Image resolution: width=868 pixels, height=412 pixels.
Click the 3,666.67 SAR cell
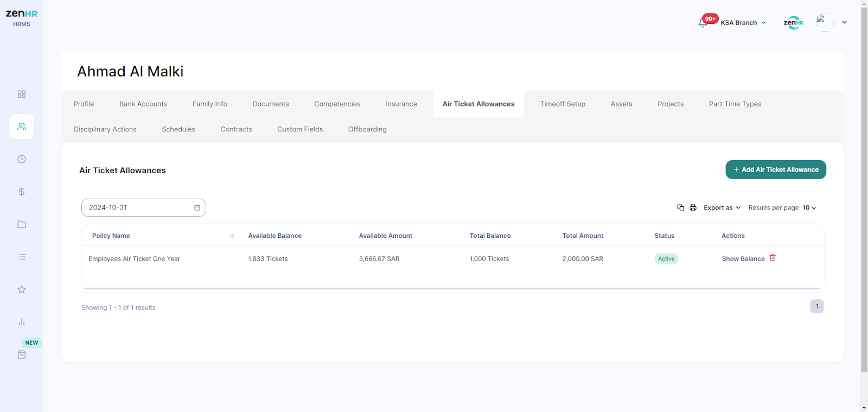[x=379, y=259]
